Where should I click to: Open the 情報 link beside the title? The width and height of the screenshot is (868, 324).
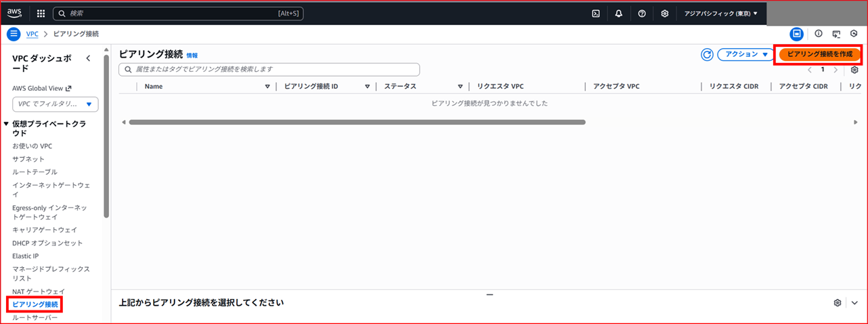192,55
